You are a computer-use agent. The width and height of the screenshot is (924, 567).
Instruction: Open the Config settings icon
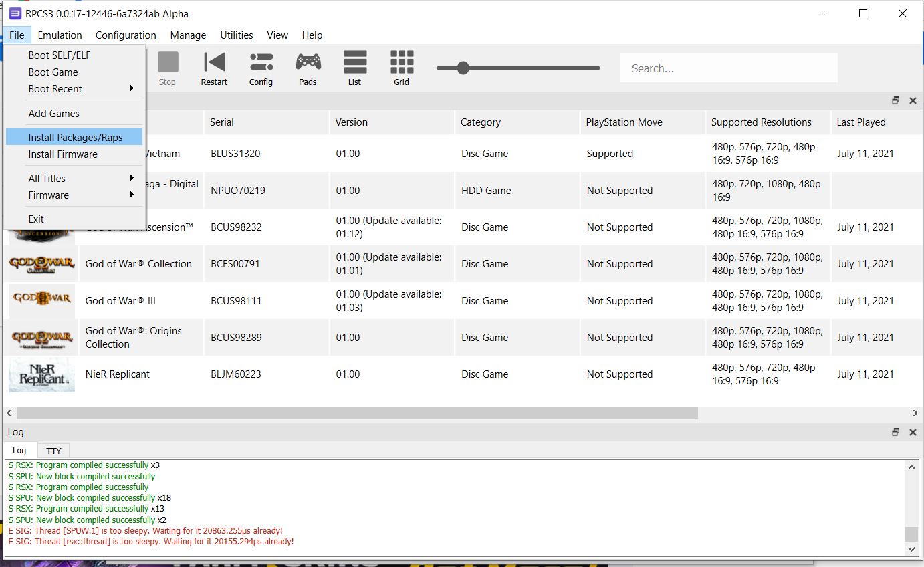coord(261,68)
